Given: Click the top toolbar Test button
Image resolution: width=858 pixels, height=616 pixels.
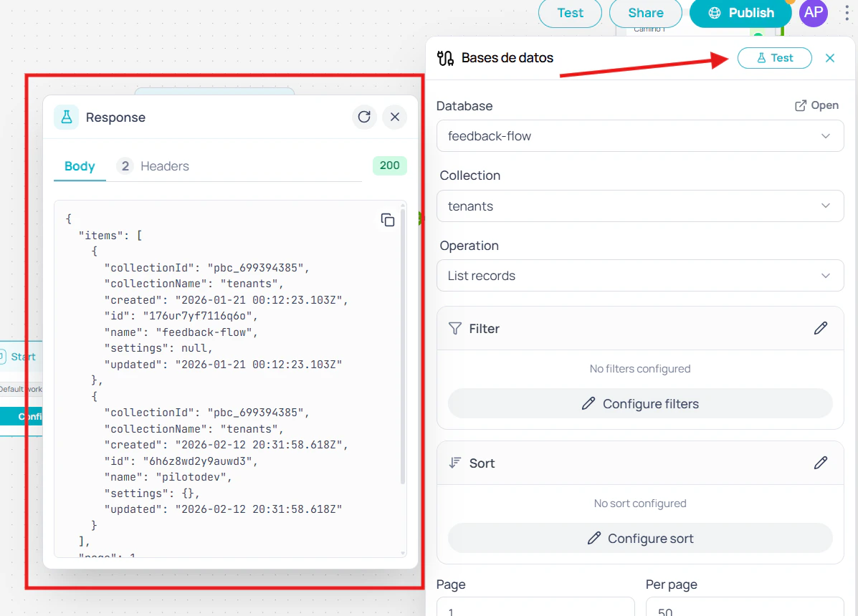Looking at the screenshot, I should coord(570,13).
